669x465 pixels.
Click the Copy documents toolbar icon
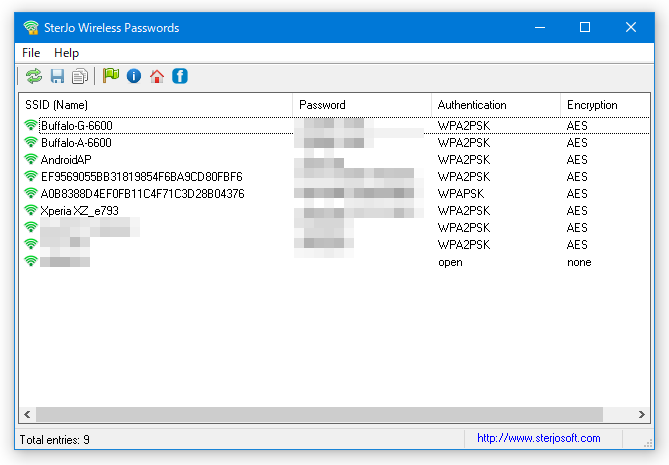(80, 76)
